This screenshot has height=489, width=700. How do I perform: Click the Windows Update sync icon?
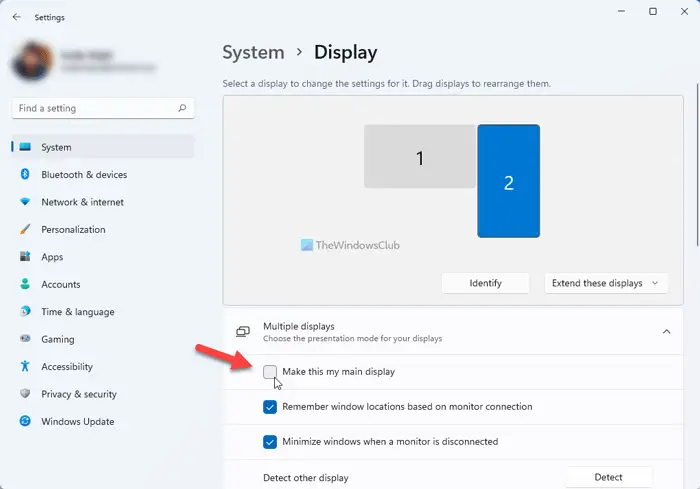25,421
